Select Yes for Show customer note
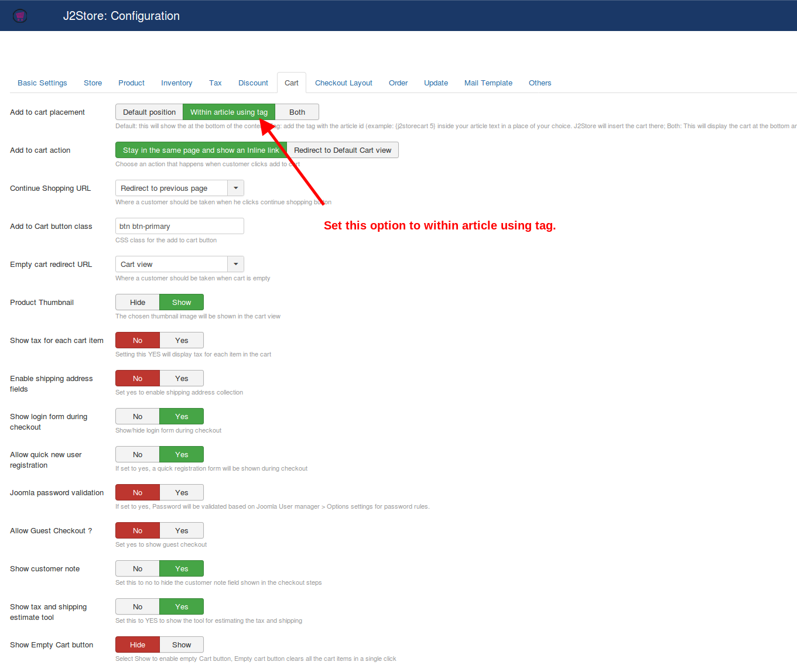797x672 pixels. click(x=182, y=569)
